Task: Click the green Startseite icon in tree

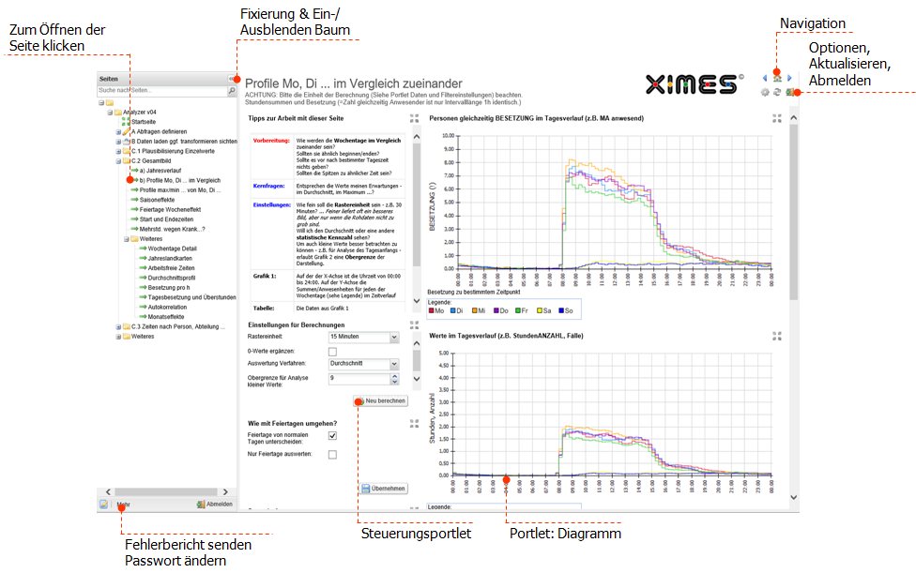Action: pos(126,122)
